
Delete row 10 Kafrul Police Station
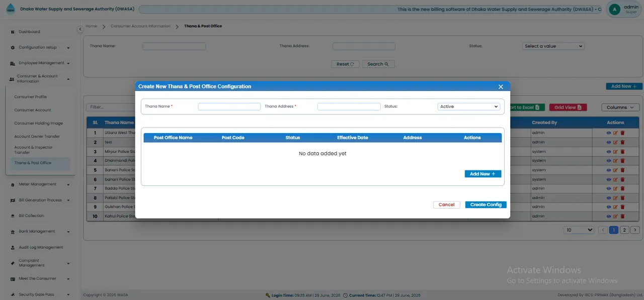tap(622, 216)
